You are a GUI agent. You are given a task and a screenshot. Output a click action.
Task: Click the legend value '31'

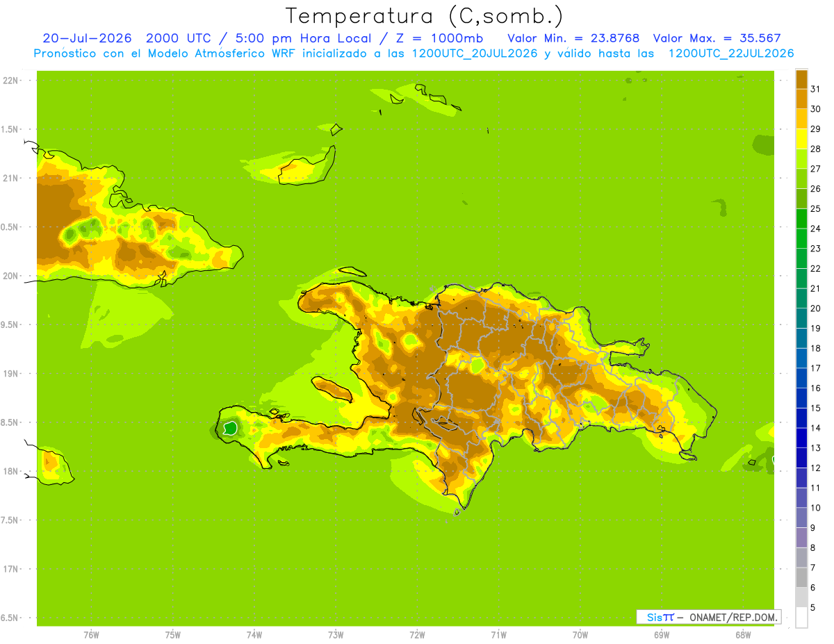pos(815,88)
